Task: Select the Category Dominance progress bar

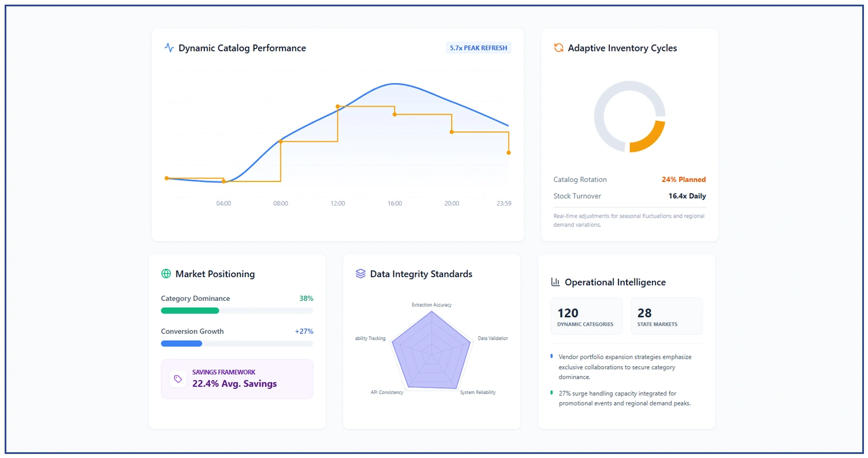Action: tap(237, 311)
